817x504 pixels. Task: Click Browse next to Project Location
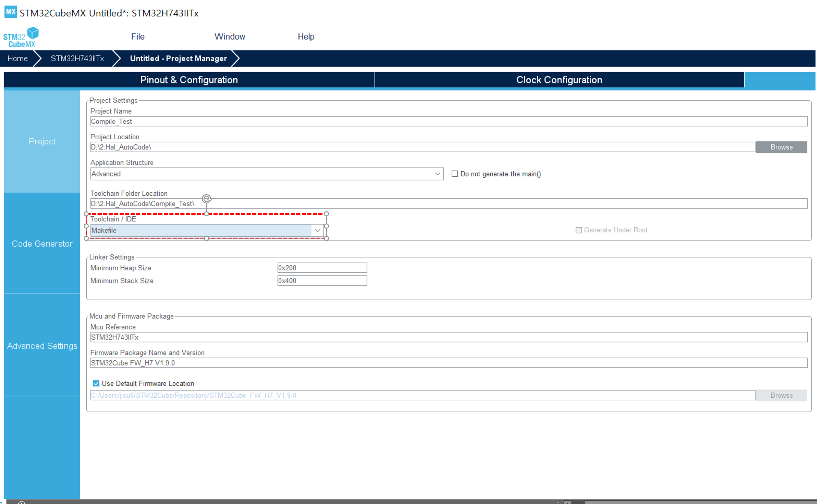(x=781, y=147)
